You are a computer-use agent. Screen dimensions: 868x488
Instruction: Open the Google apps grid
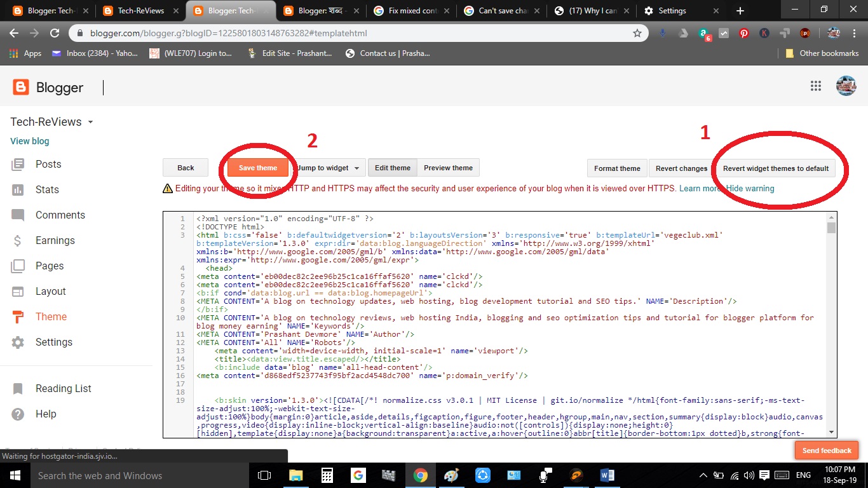pyautogui.click(x=816, y=86)
